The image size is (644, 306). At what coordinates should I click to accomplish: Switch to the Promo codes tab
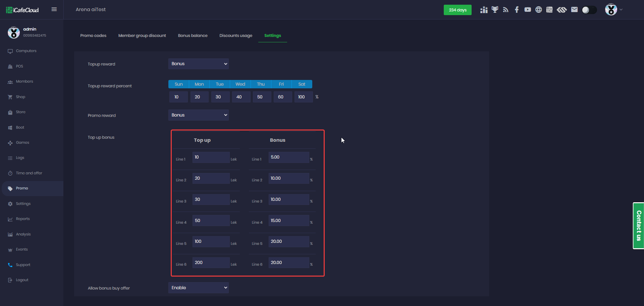click(x=93, y=36)
